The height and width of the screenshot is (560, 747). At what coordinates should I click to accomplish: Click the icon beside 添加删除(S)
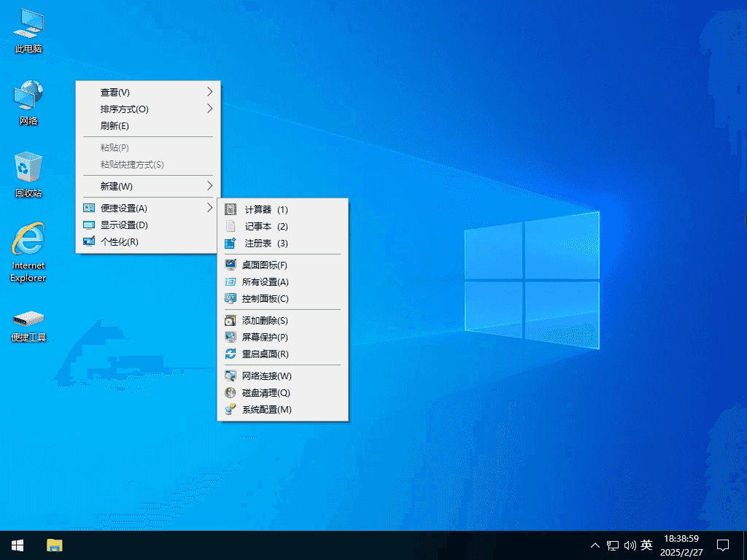pyautogui.click(x=231, y=321)
